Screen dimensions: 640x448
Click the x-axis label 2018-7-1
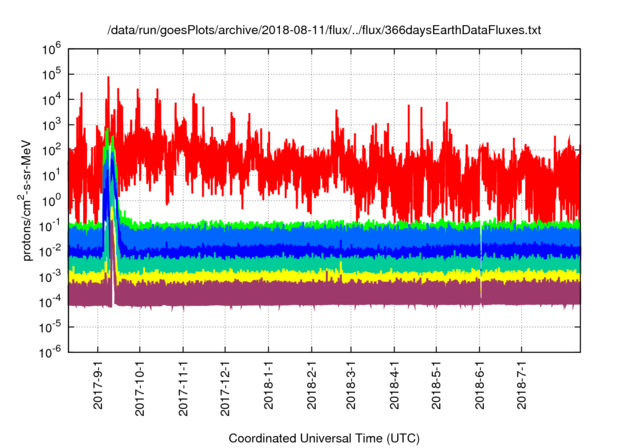522,385
